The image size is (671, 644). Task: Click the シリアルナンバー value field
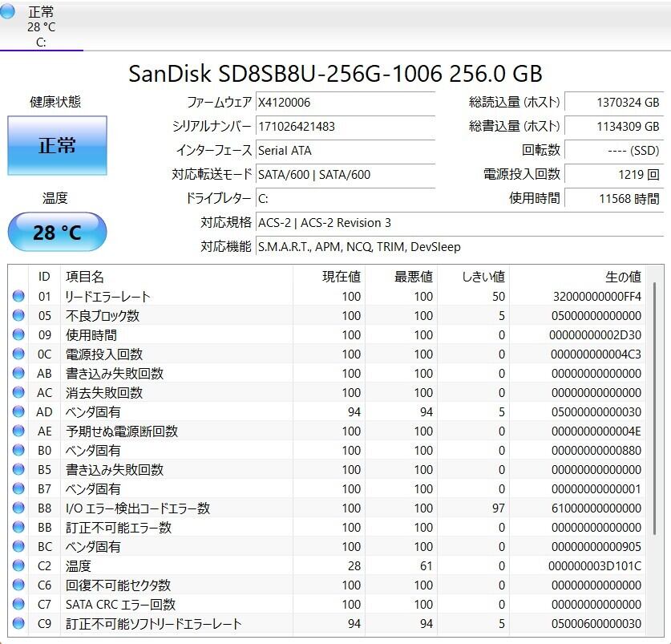tap(345, 127)
